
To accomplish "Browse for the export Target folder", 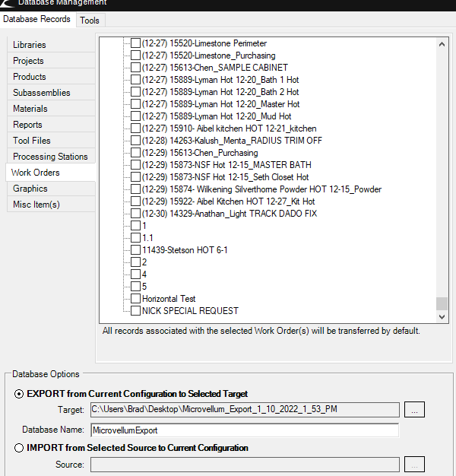I will pyautogui.click(x=414, y=410).
